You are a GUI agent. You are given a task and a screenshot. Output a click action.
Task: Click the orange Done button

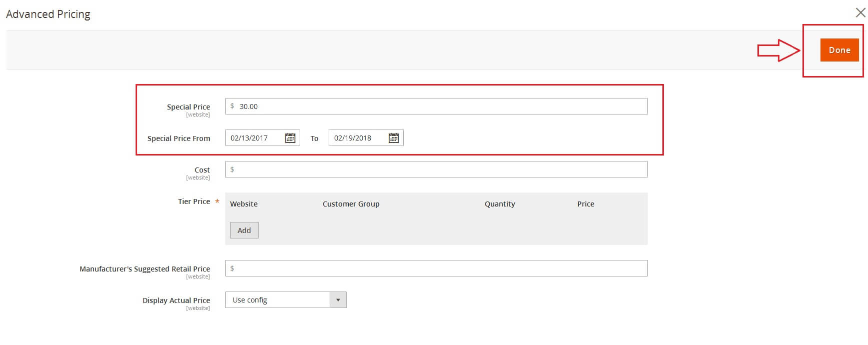point(839,50)
